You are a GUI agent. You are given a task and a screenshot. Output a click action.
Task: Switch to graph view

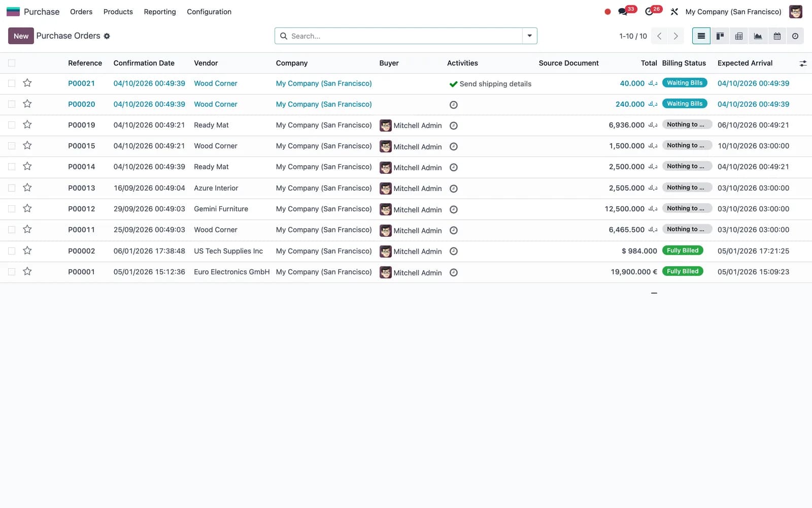[758, 36]
